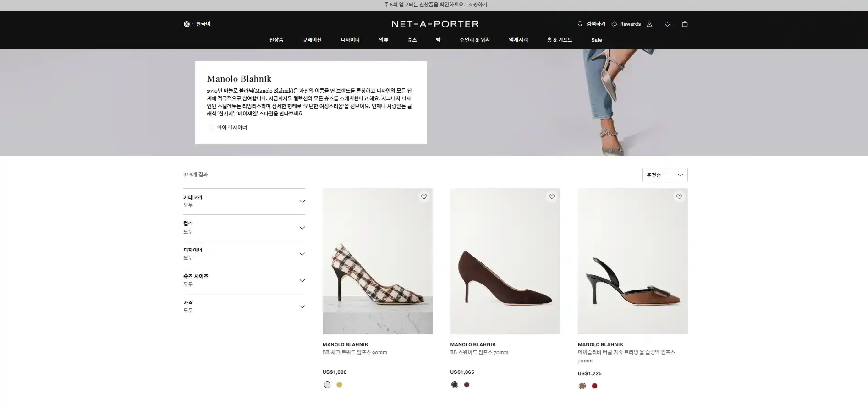
Task: Click the 쇼핑하기 banner link
Action: coord(478,5)
